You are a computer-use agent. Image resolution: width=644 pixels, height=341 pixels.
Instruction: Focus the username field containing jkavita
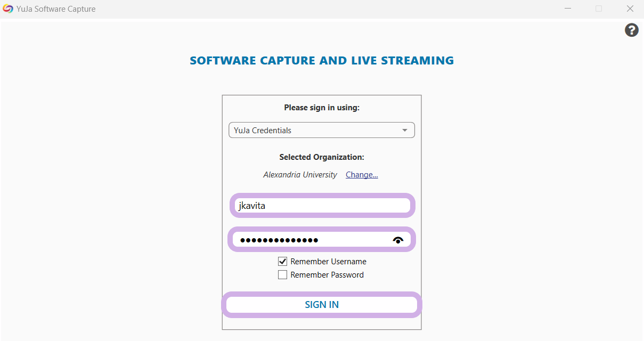[x=322, y=206]
